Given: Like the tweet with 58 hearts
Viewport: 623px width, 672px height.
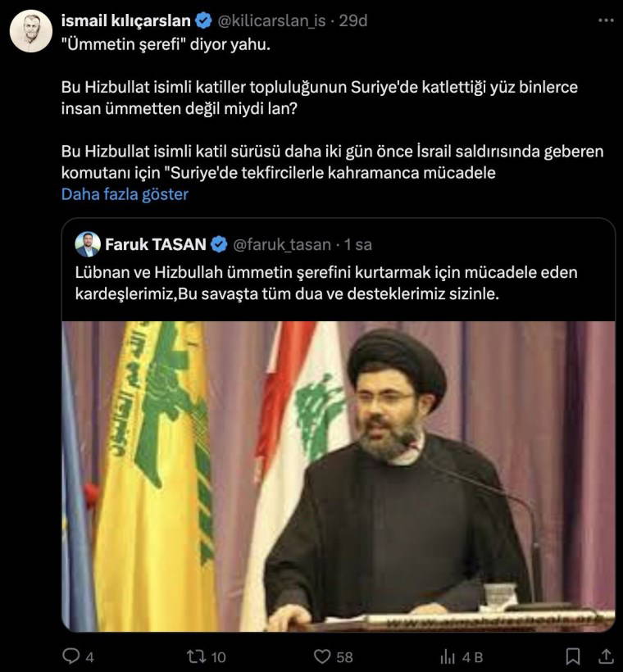Looking at the screenshot, I should [322, 656].
